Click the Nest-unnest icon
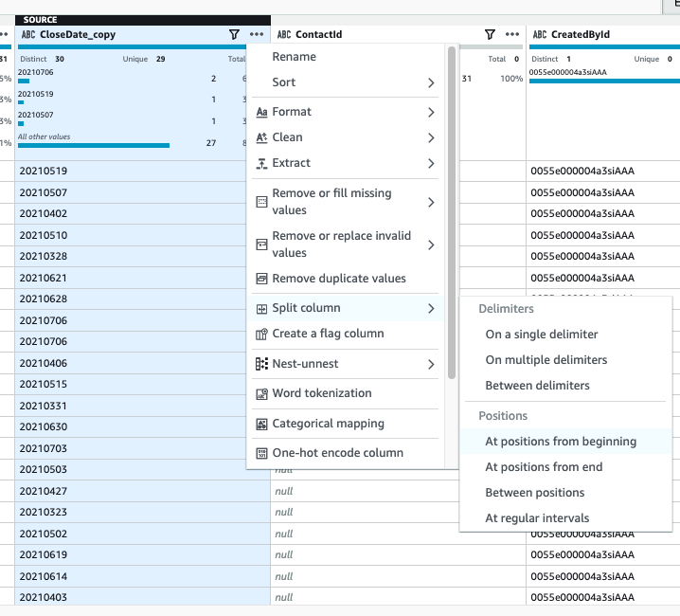This screenshot has width=680, height=616. pyautogui.click(x=261, y=364)
